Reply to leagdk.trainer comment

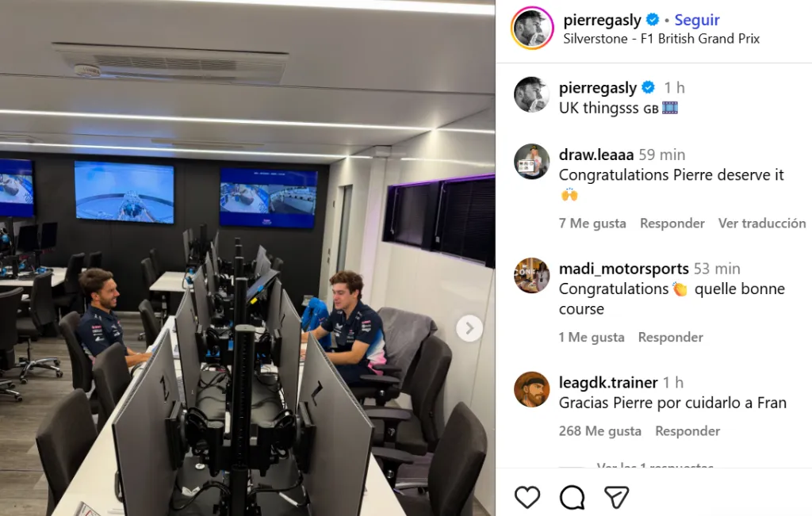pyautogui.click(x=688, y=430)
